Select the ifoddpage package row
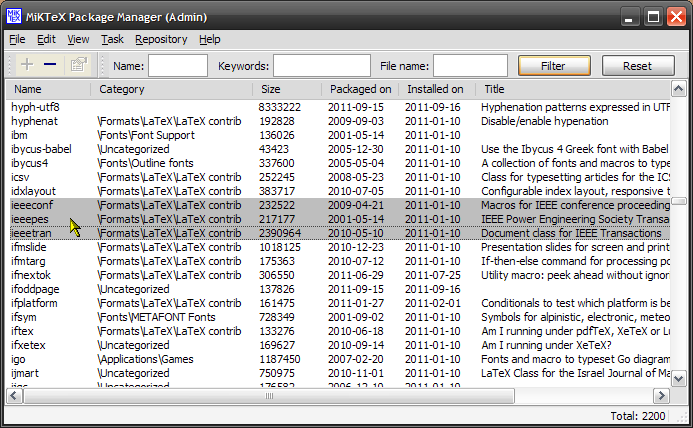 click(x=339, y=289)
